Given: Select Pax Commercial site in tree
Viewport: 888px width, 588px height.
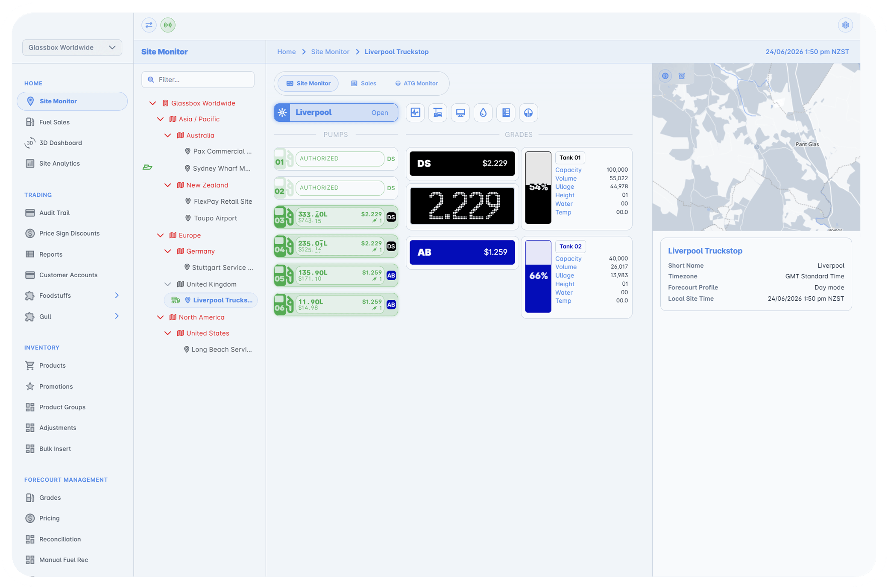Looking at the screenshot, I should click(x=218, y=152).
